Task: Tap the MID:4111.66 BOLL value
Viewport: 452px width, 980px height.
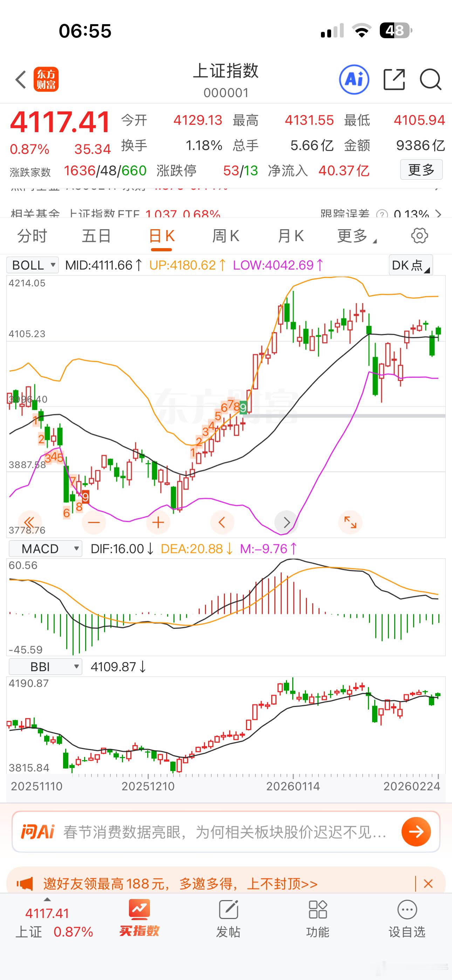Action: pyautogui.click(x=103, y=265)
